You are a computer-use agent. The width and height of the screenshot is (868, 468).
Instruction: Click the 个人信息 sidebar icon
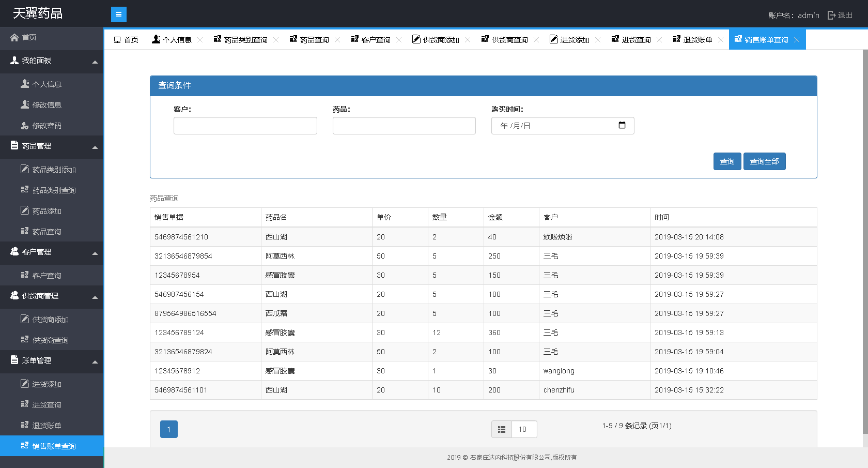[25, 84]
